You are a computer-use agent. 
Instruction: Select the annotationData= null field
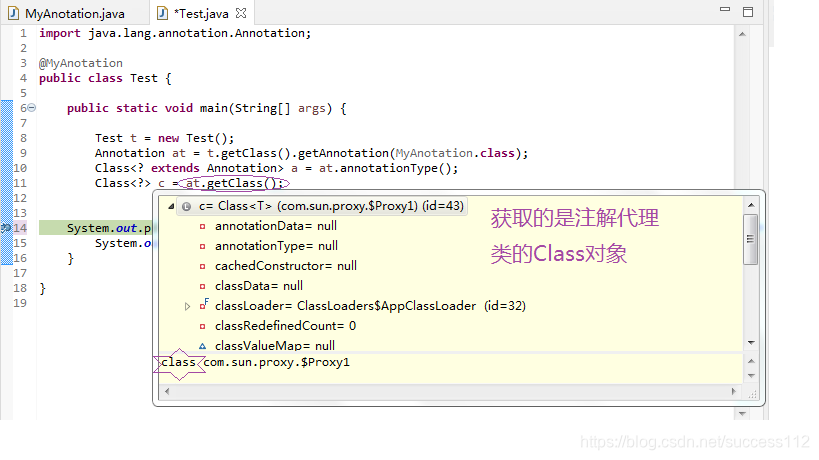[276, 226]
